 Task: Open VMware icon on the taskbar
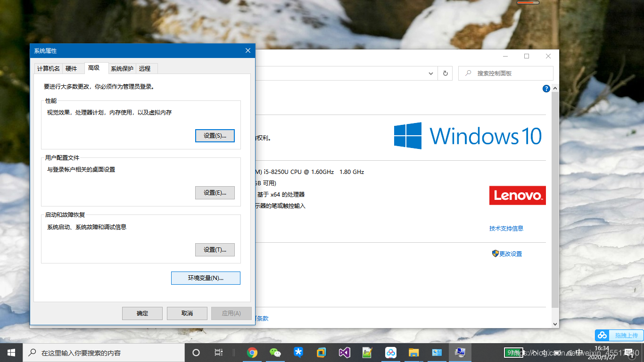click(321, 353)
